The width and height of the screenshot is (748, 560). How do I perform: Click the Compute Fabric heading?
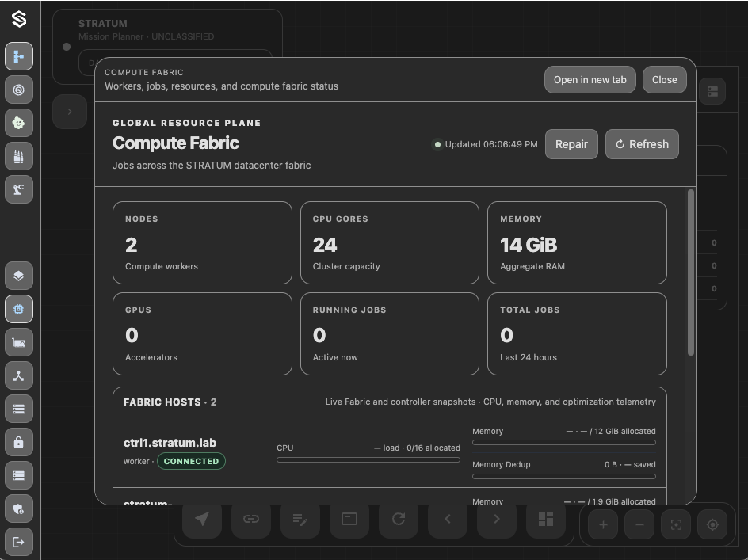(x=176, y=143)
